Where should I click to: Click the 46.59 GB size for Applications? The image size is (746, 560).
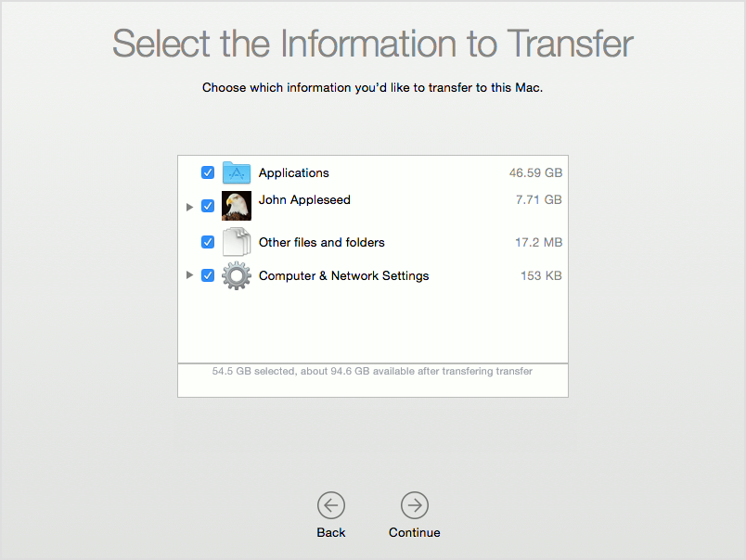point(535,172)
